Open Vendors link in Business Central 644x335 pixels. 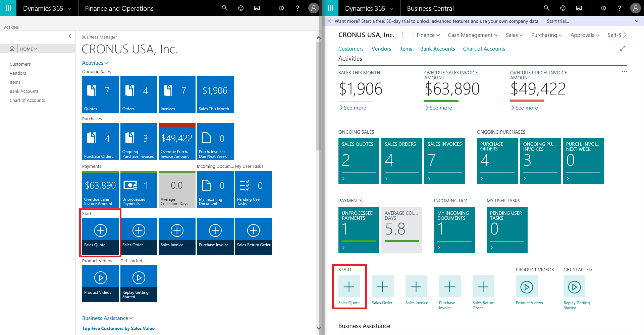pyautogui.click(x=381, y=49)
